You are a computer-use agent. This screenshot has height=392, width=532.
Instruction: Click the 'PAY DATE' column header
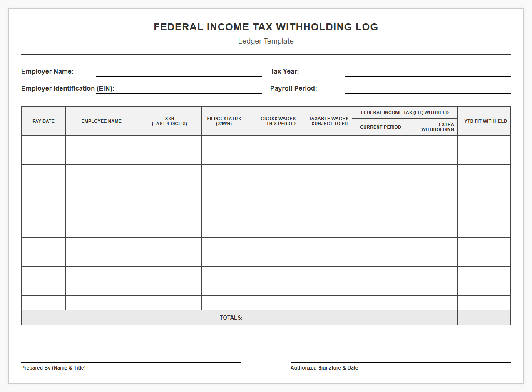(x=43, y=121)
